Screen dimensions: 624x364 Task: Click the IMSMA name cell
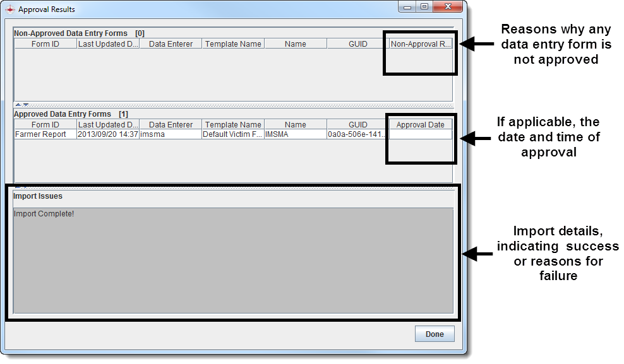coord(295,134)
